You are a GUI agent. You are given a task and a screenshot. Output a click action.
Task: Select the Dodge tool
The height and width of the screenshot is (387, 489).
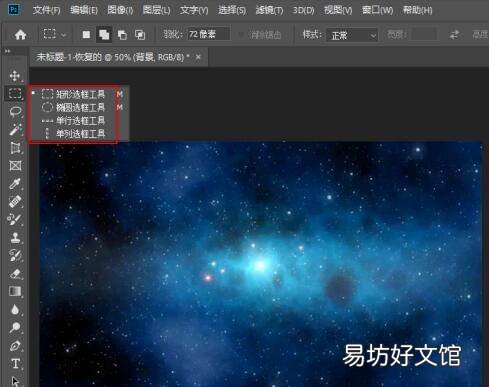(15, 328)
